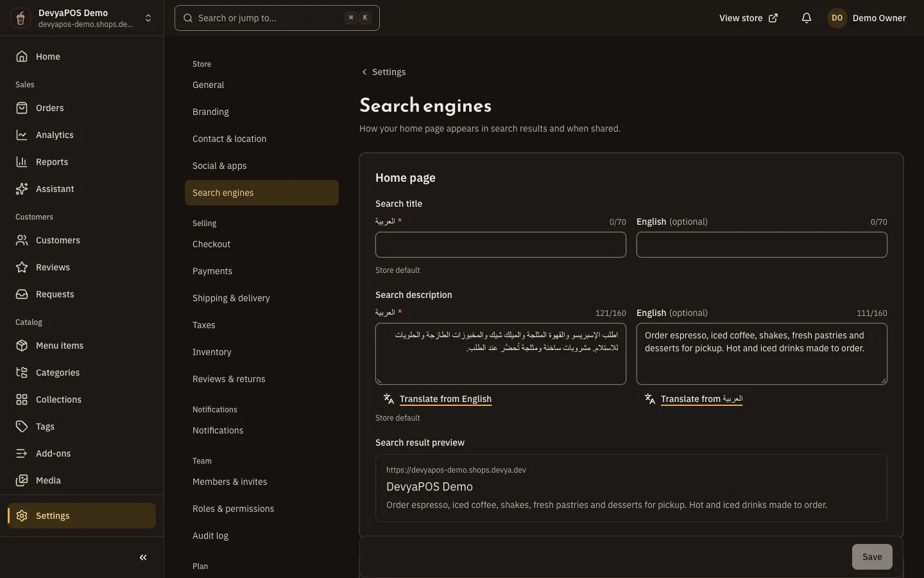Open Add-ons list icon

(x=22, y=453)
